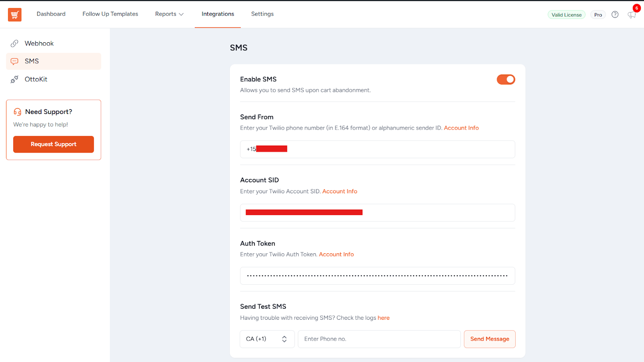
Task: Click the 'SMS' page heading
Action: 239,48
